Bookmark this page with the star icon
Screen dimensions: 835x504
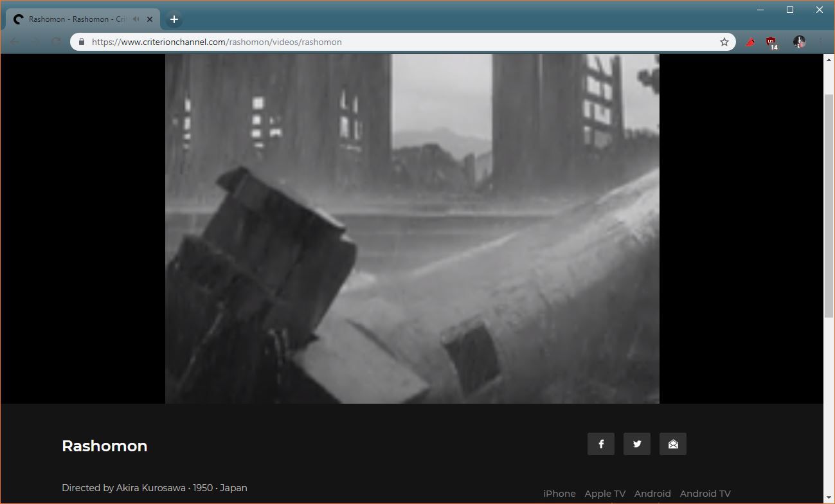(724, 42)
